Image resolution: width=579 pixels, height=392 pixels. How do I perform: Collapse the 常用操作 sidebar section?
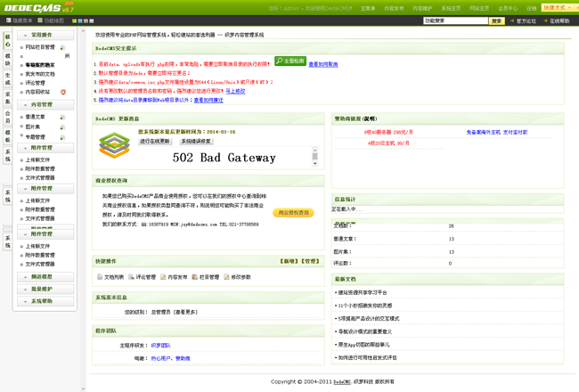click(45, 35)
